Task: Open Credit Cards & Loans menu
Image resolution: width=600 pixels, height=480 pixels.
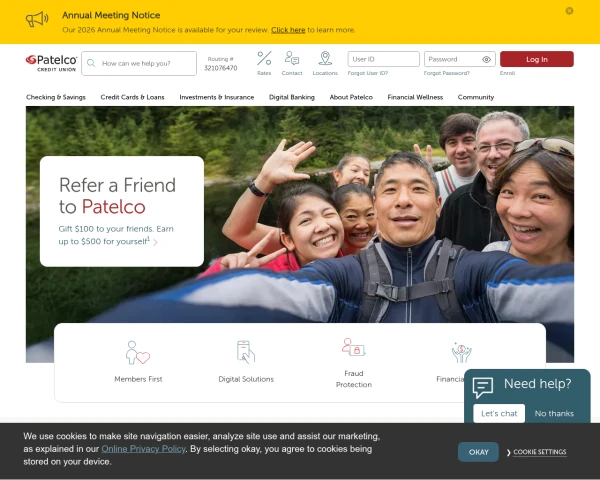Action: pos(132,97)
